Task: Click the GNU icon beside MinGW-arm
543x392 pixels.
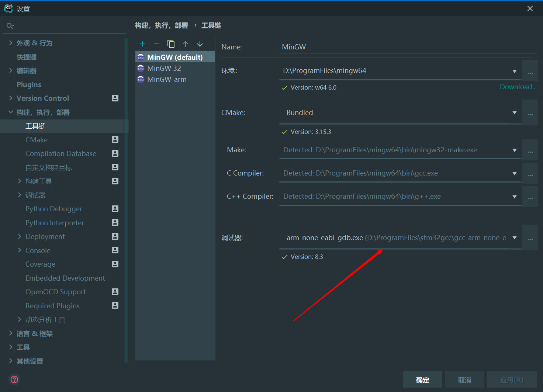Action: pos(141,79)
